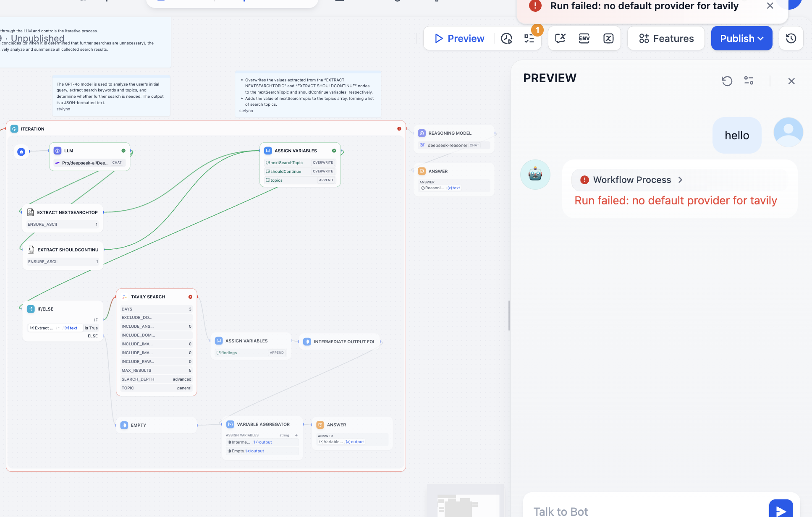Open the preview settings sliders icon

749,81
